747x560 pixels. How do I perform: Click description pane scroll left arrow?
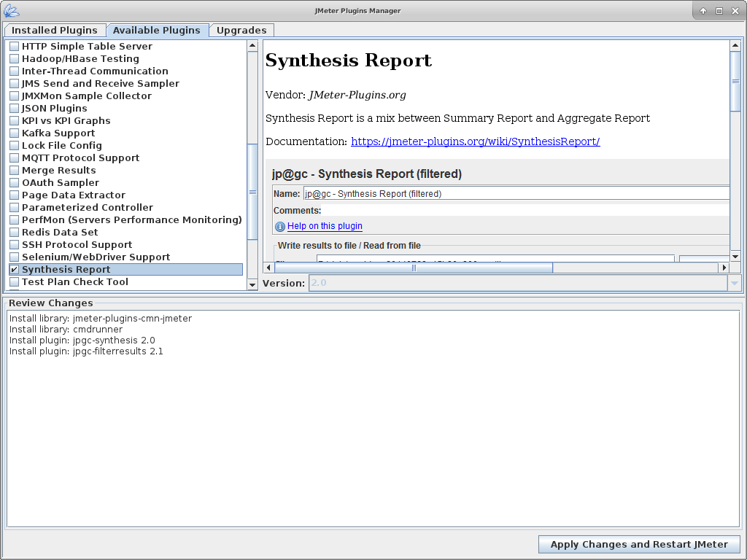[268, 268]
